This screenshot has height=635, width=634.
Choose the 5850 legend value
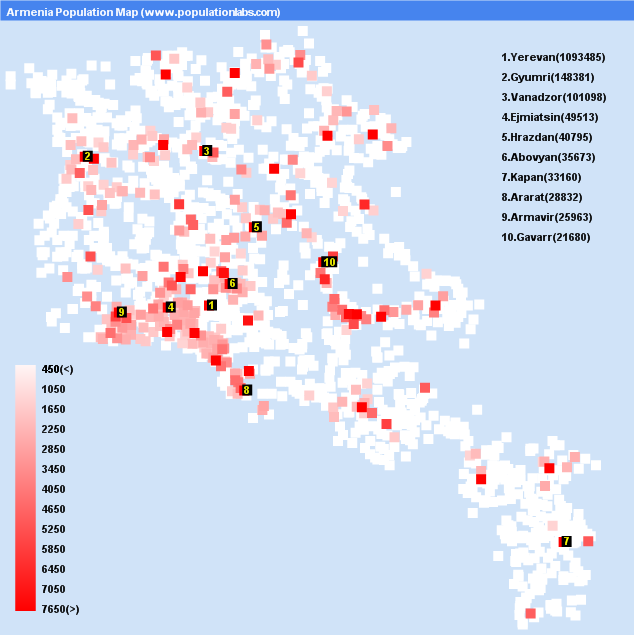click(53, 549)
